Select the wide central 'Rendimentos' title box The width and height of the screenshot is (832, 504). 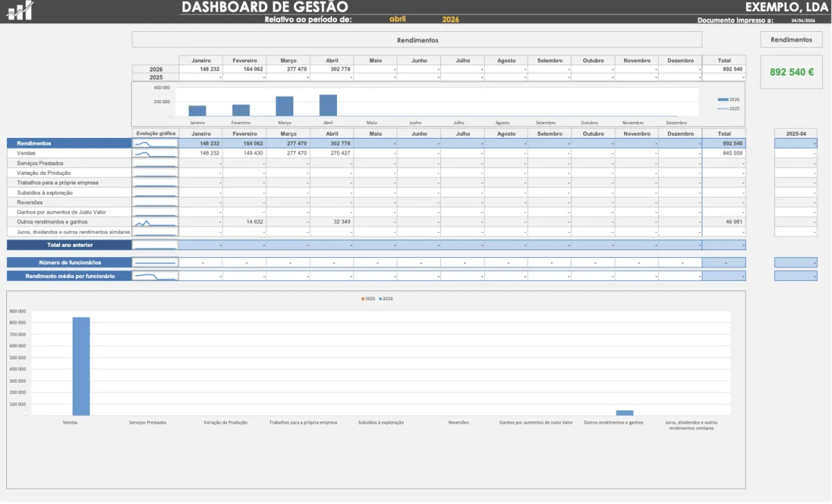tap(417, 40)
